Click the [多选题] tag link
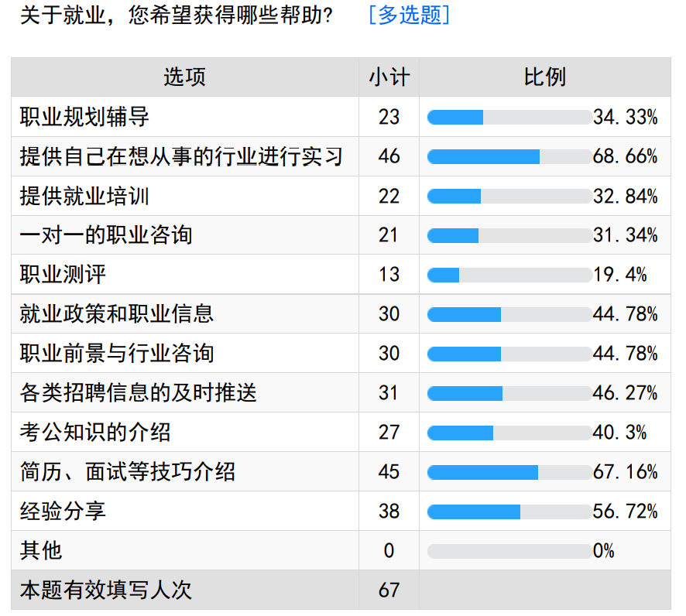686x616 pixels. point(409,15)
